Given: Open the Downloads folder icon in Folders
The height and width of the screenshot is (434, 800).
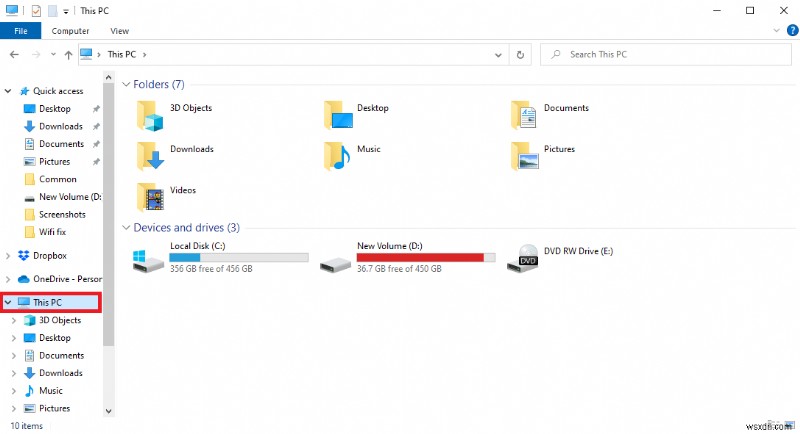Looking at the screenshot, I should coord(150,156).
